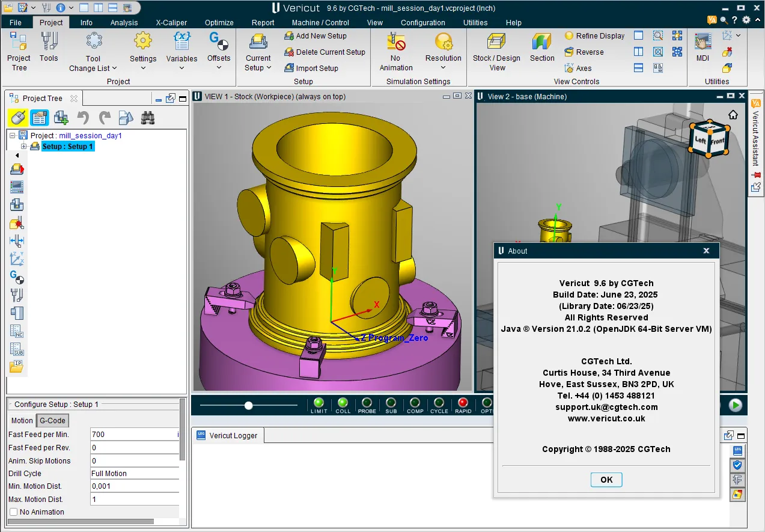
Task: Open the Current Setup dropdown
Action: click(x=258, y=52)
